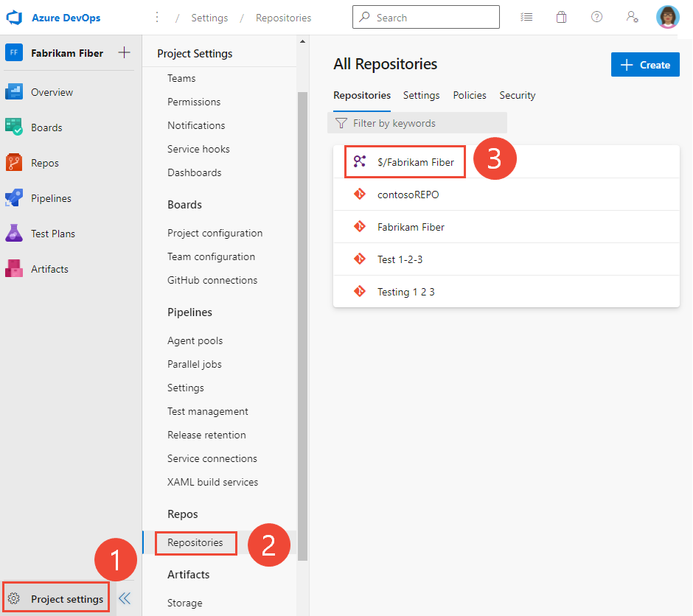Open the help question mark icon

point(596,16)
